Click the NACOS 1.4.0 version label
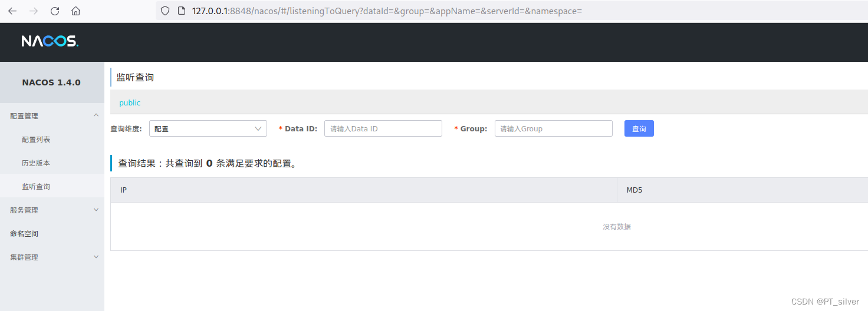This screenshot has width=868, height=311. click(x=51, y=82)
